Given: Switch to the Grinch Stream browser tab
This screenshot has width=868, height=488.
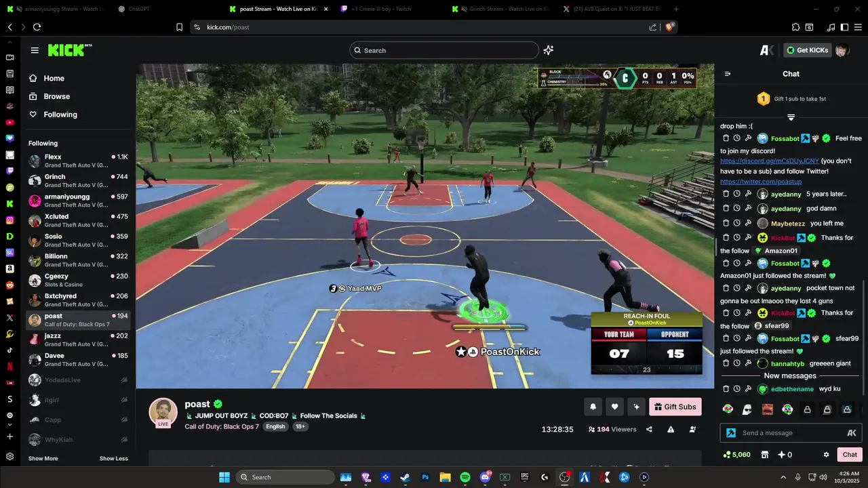Looking at the screenshot, I should click(x=500, y=9).
